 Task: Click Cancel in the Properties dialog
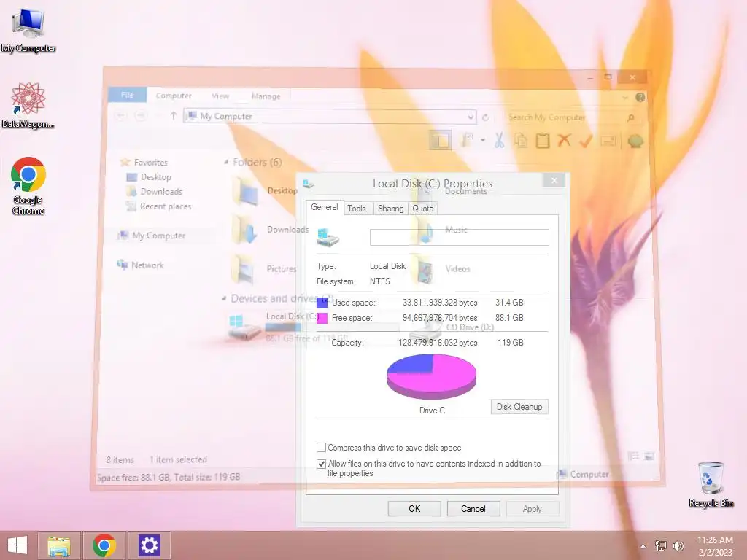(x=473, y=508)
